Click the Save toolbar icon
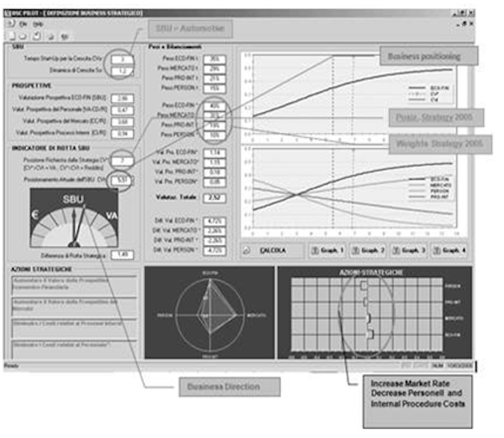This screenshot has width=504, height=438. [37, 36]
